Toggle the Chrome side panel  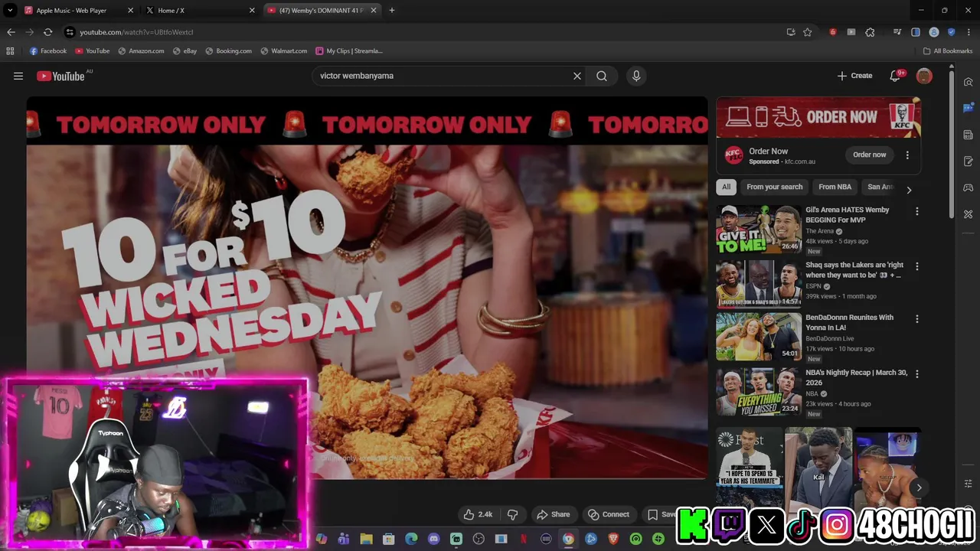916,32
